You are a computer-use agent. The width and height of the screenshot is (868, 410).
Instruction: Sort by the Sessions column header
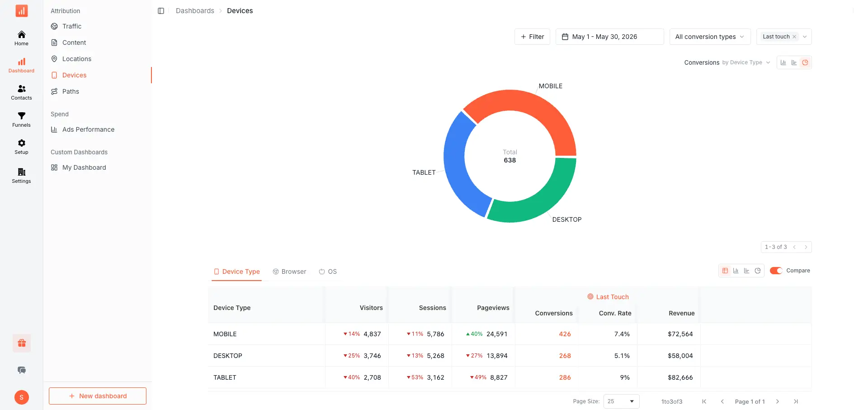(x=432, y=308)
